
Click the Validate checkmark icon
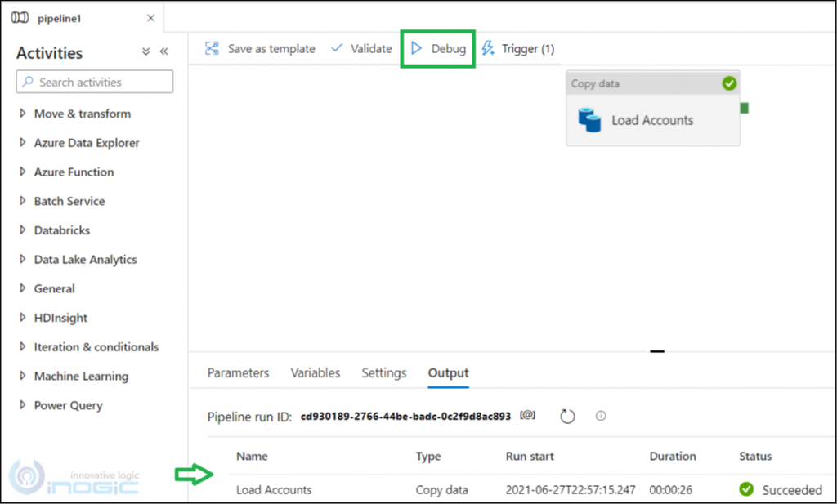[338, 48]
